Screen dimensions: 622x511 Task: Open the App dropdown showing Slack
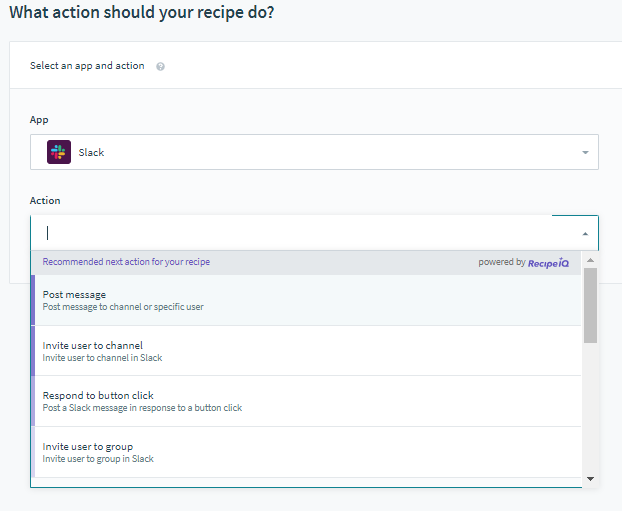(x=314, y=152)
